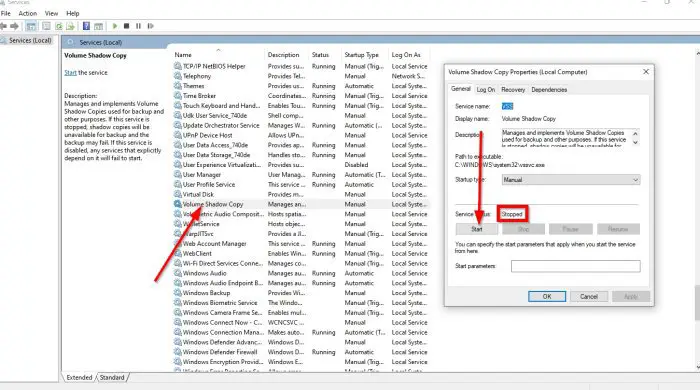Click the gear icon beside Themes

(x=178, y=86)
